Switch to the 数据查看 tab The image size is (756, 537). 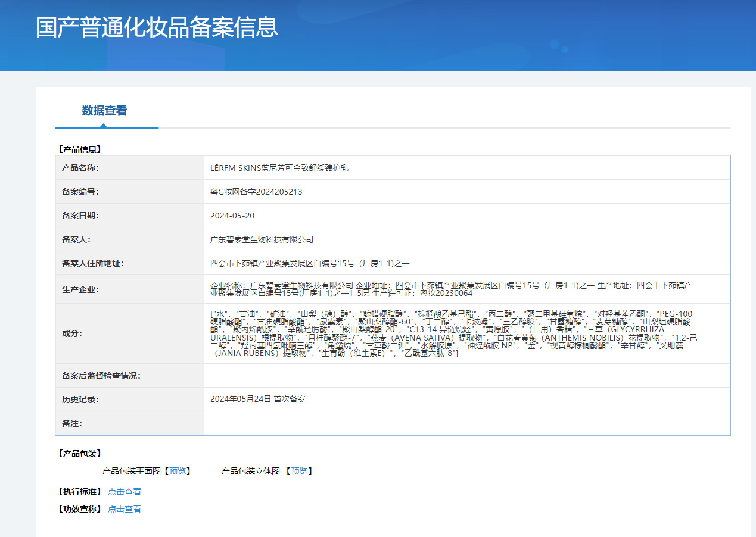point(104,111)
